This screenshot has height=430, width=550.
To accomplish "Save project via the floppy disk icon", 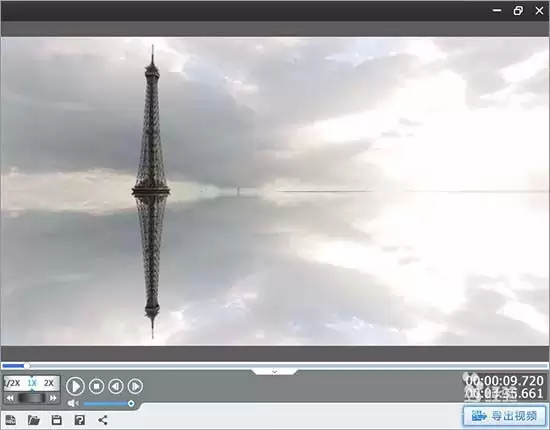I will (x=56, y=420).
